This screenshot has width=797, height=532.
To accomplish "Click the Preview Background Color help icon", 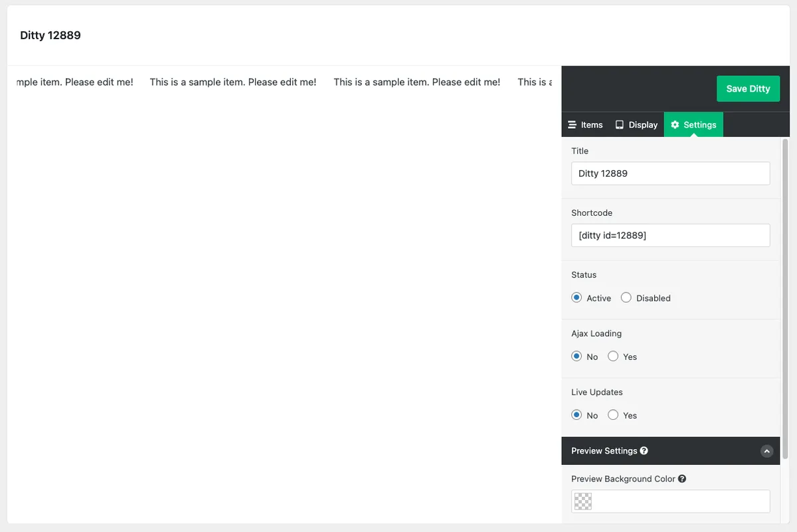I will (682, 479).
